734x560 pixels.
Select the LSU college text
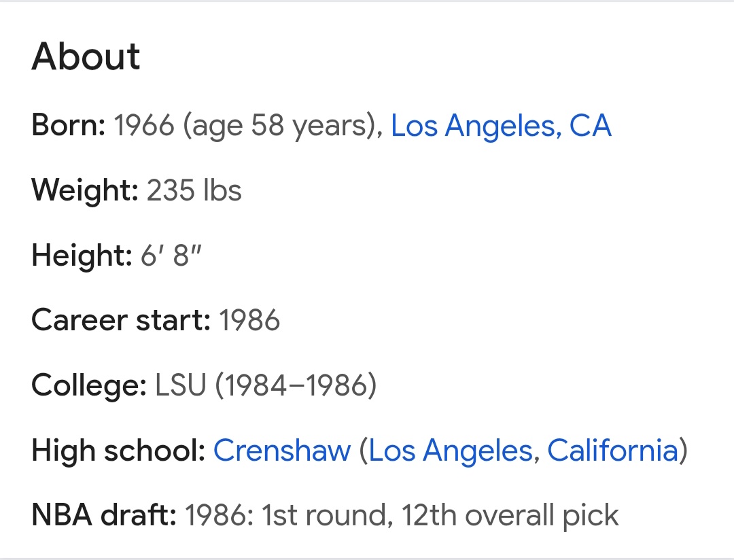pyautogui.click(x=181, y=385)
